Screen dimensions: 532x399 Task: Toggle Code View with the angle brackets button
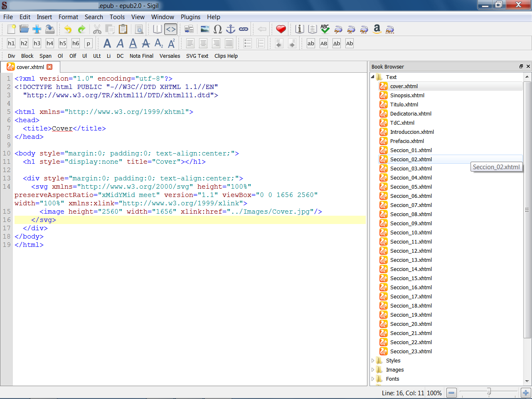tap(170, 29)
